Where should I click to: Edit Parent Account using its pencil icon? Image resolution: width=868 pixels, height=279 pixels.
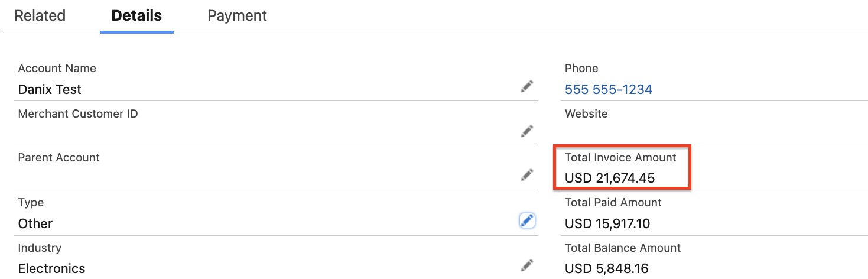point(526,175)
